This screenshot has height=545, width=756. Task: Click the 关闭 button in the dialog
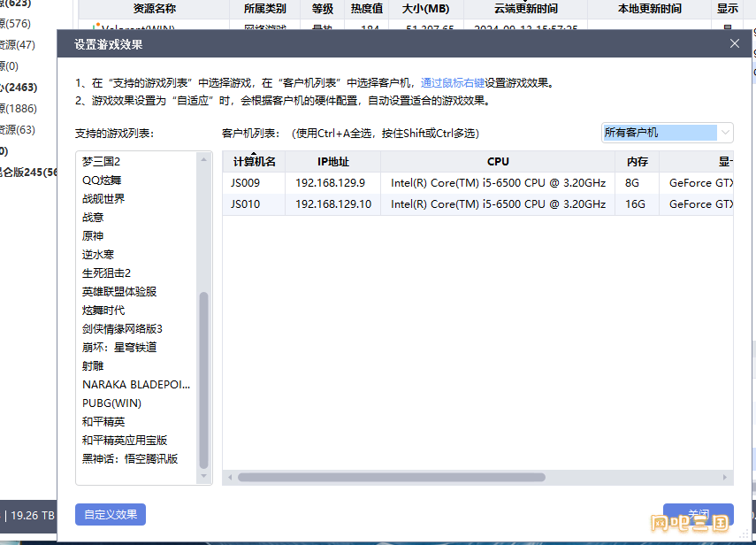click(x=699, y=514)
